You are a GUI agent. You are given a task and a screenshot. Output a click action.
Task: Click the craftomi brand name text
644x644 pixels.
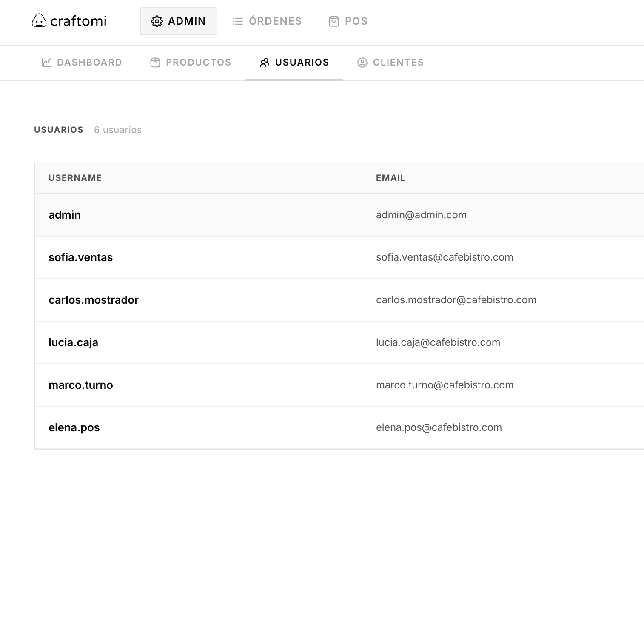pyautogui.click(x=78, y=21)
